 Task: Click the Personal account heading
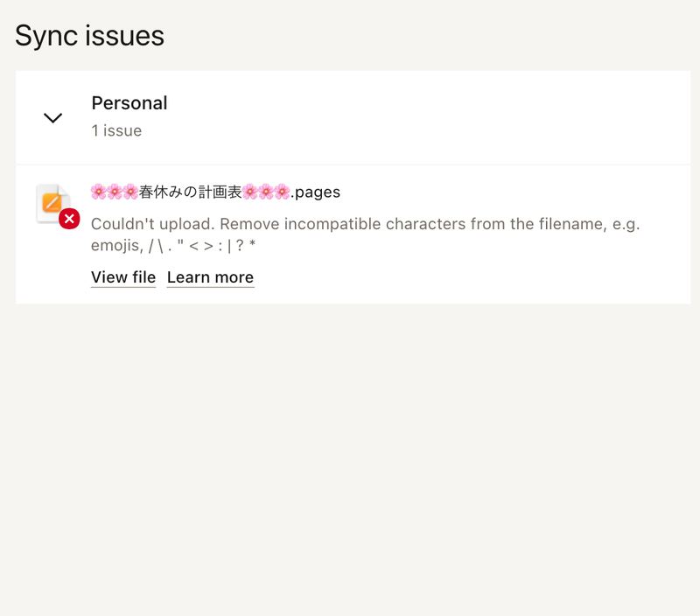129,103
